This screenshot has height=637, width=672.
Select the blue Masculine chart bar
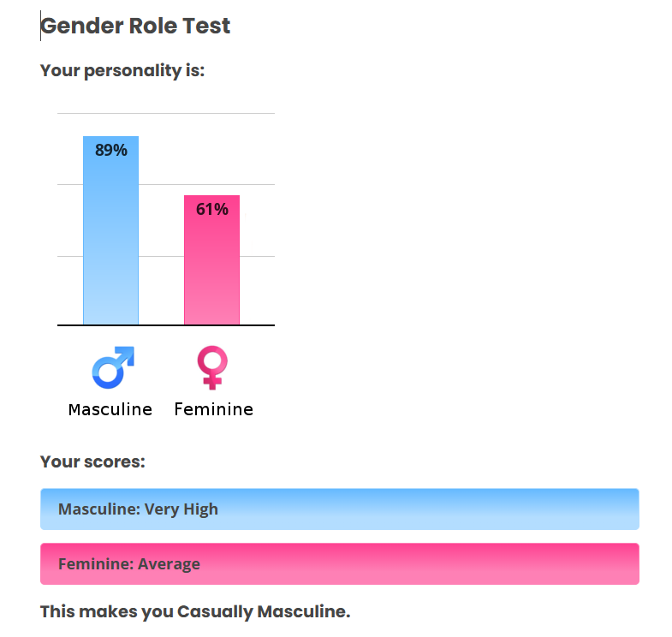[110, 248]
